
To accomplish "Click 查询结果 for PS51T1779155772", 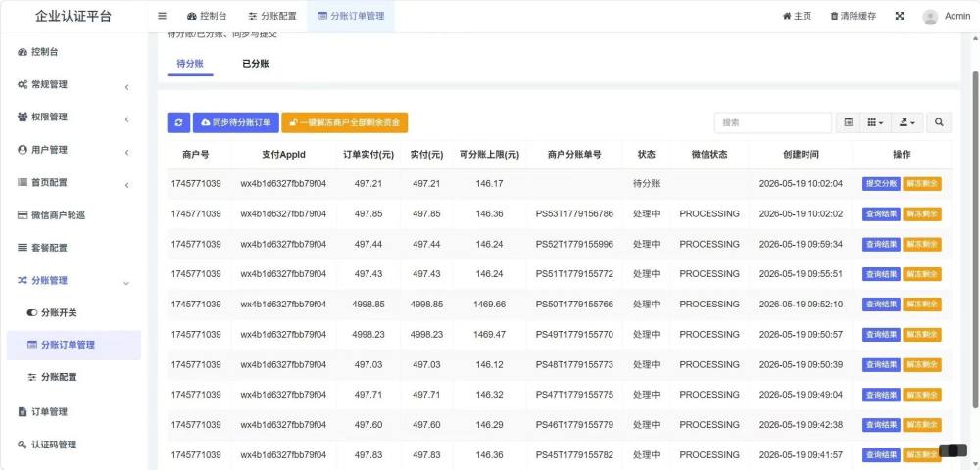I will click(881, 274).
